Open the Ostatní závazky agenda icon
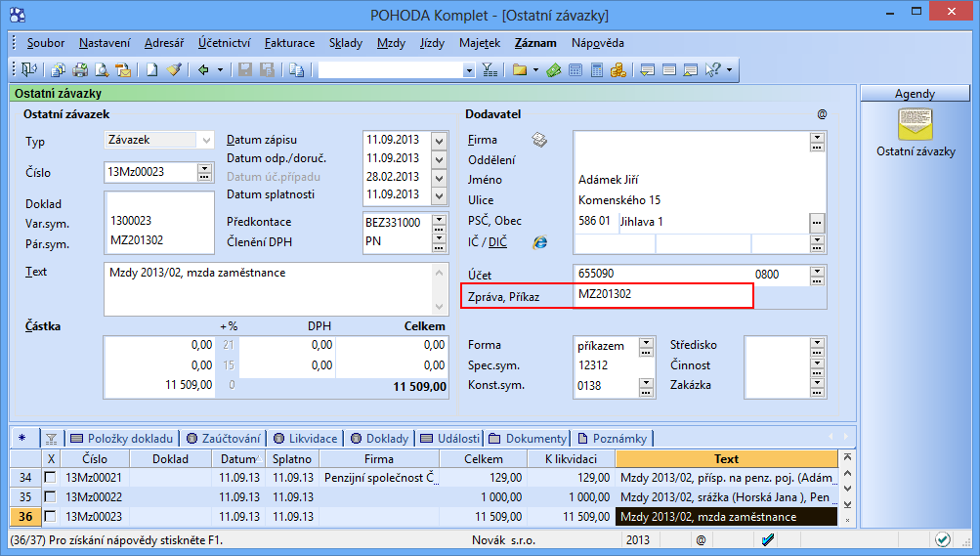This screenshot has height=556, width=980. tap(915, 124)
